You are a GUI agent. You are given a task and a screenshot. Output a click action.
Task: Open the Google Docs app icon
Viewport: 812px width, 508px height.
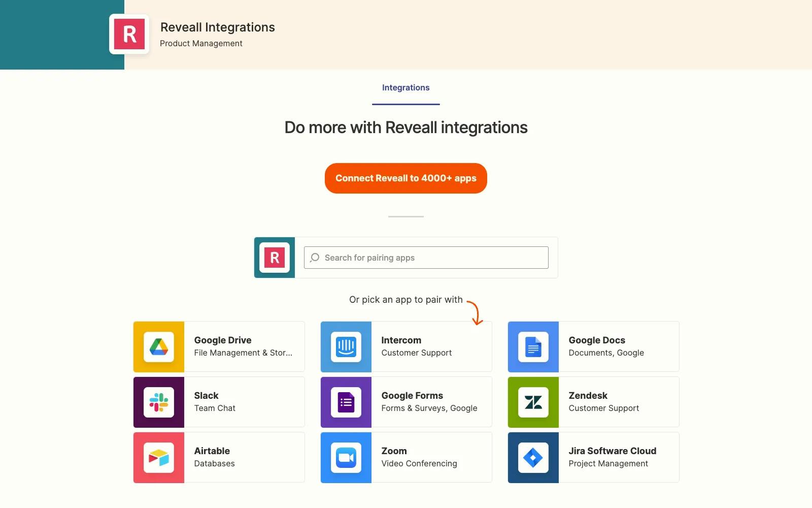coord(533,347)
